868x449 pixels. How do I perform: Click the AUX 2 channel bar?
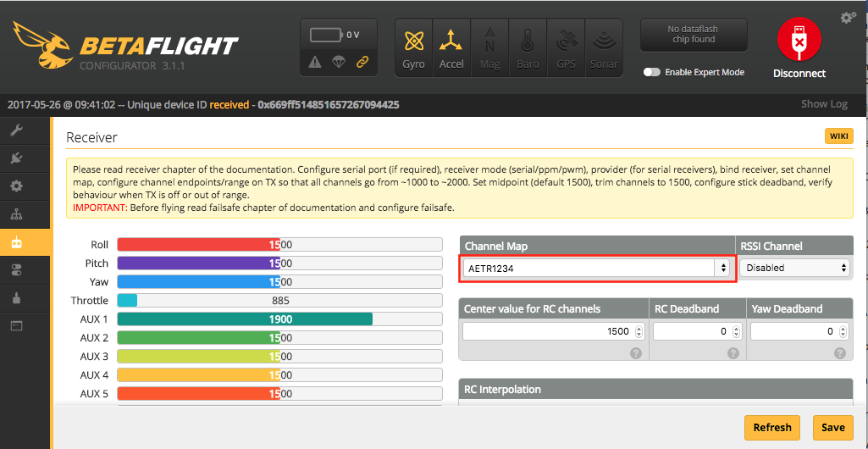pos(279,338)
